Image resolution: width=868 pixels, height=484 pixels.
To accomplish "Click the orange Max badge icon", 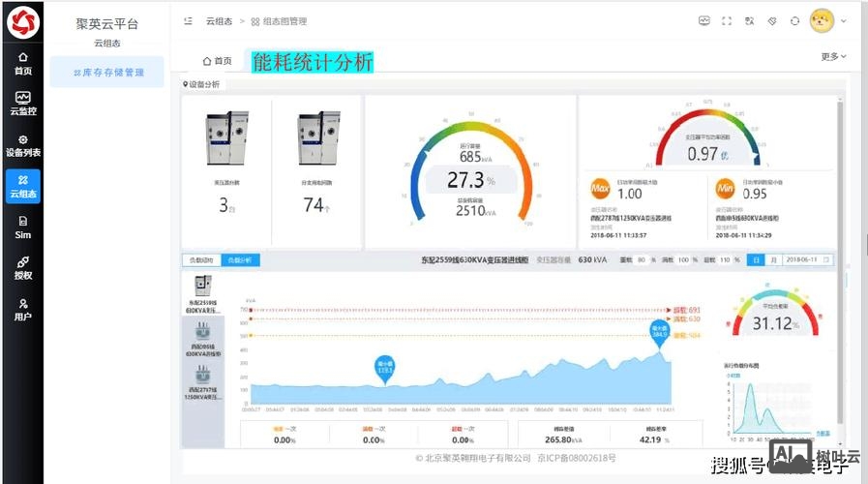I will point(600,189).
